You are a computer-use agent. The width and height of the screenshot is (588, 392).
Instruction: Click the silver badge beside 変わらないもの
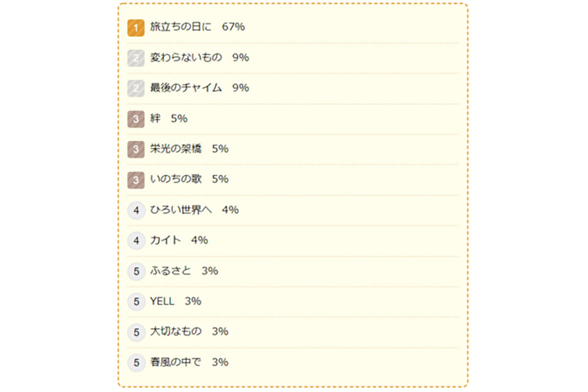pos(136,58)
